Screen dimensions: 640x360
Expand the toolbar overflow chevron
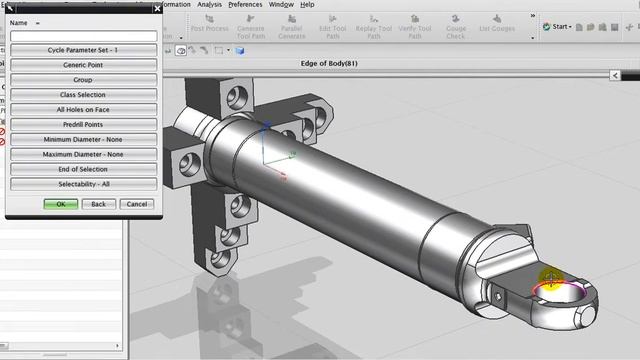point(533,16)
